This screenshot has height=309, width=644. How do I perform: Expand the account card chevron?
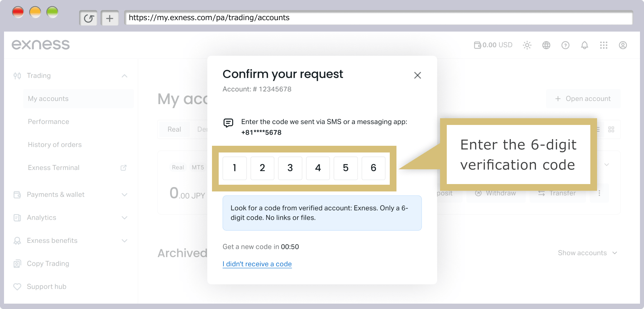click(x=606, y=165)
